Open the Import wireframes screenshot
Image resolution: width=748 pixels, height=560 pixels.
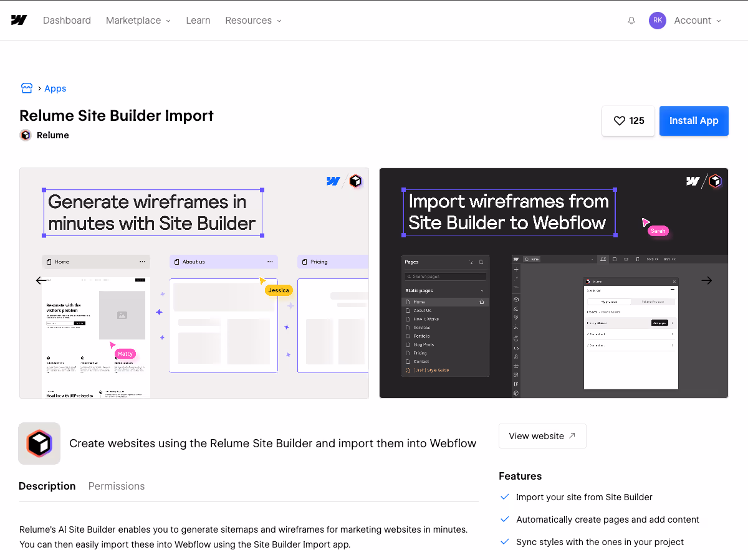tap(554, 283)
